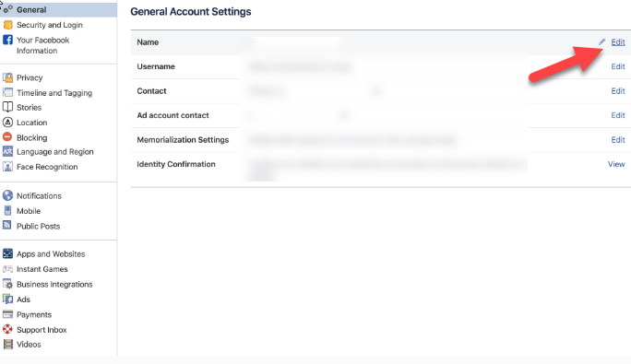The width and height of the screenshot is (631, 364).
Task: Click the General gears icon in sidebar
Action: pyautogui.click(x=7, y=9)
